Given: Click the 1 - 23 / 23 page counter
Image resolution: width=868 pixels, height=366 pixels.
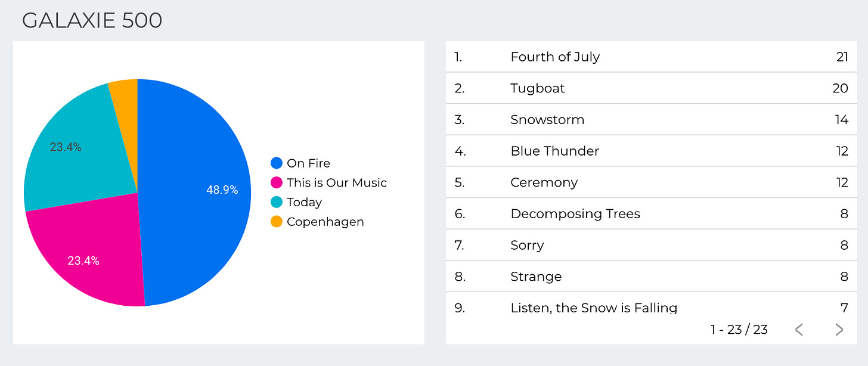Looking at the screenshot, I should pos(739,329).
